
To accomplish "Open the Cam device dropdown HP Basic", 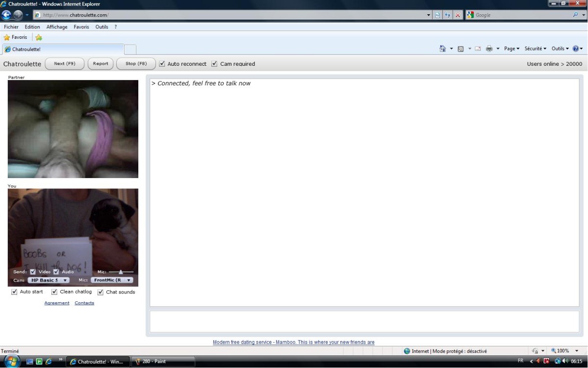I will tap(49, 280).
